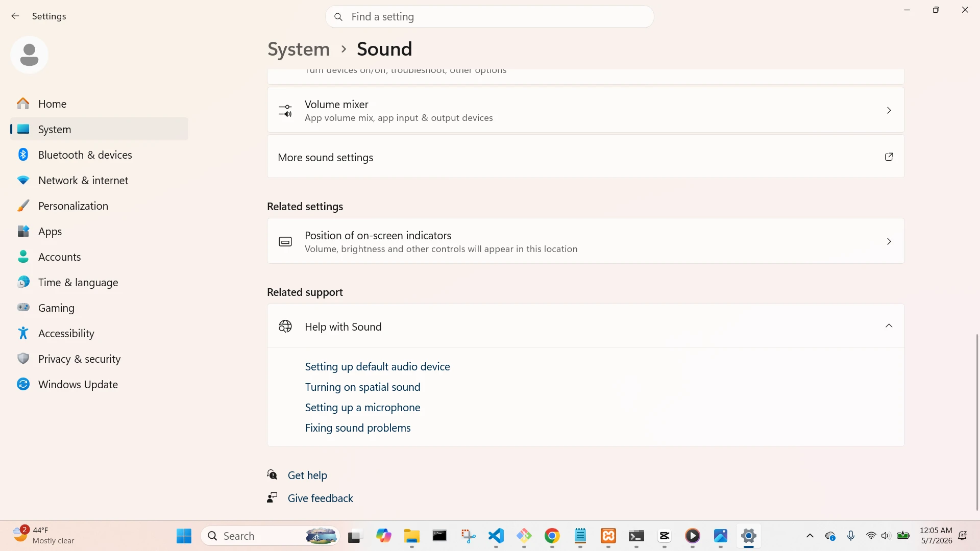This screenshot has height=551, width=980.
Task: Open Privacy & security settings
Action: click(99, 359)
